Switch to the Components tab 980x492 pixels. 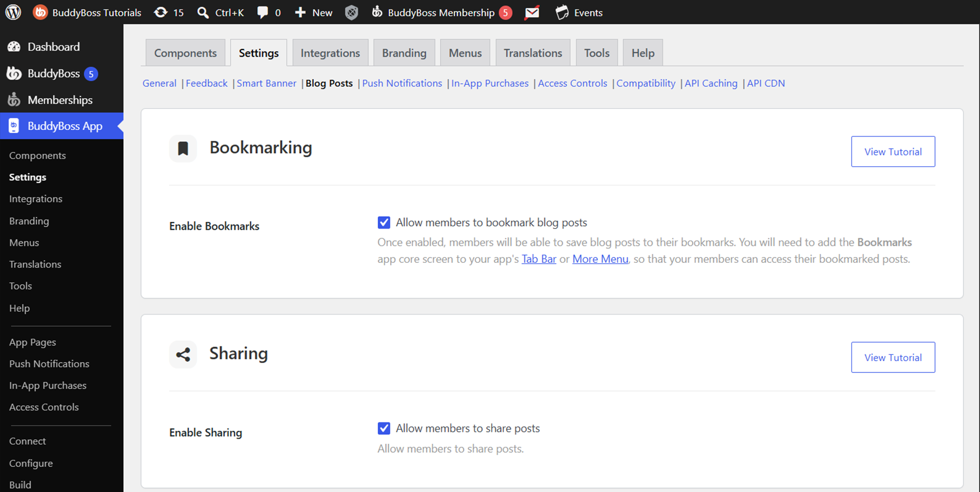pyautogui.click(x=185, y=53)
